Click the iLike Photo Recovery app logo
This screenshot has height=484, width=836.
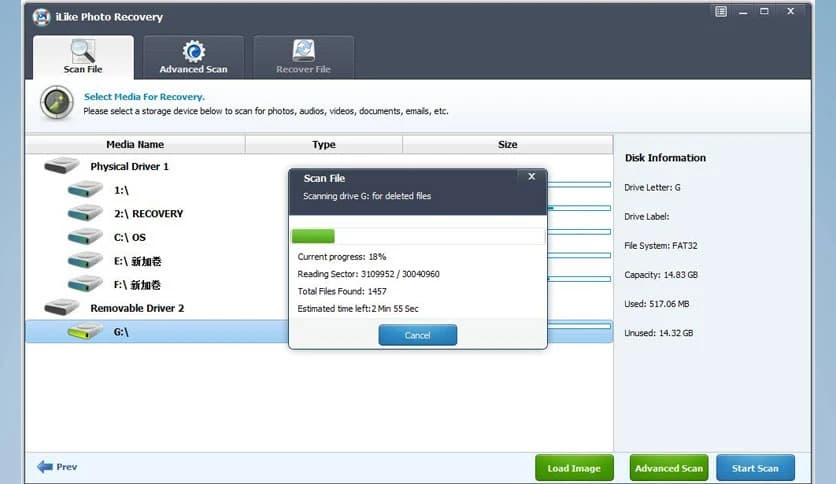coord(41,17)
